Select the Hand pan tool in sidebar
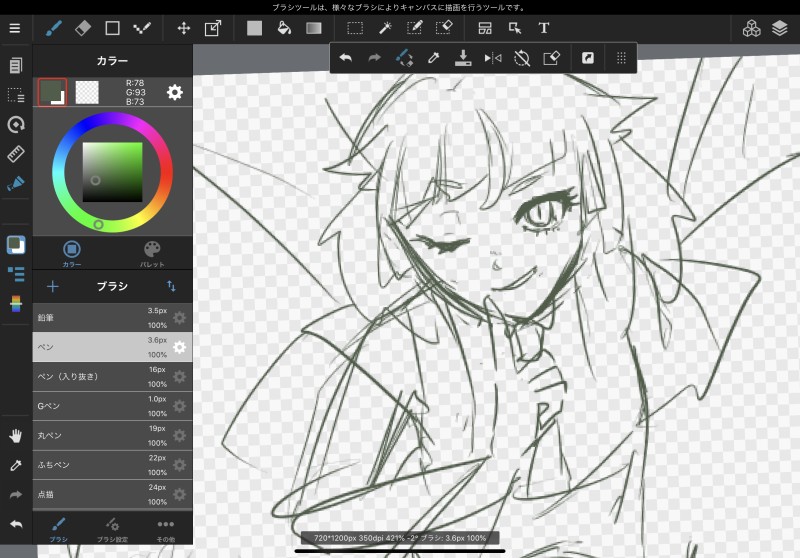This screenshot has height=558, width=800. [16, 436]
